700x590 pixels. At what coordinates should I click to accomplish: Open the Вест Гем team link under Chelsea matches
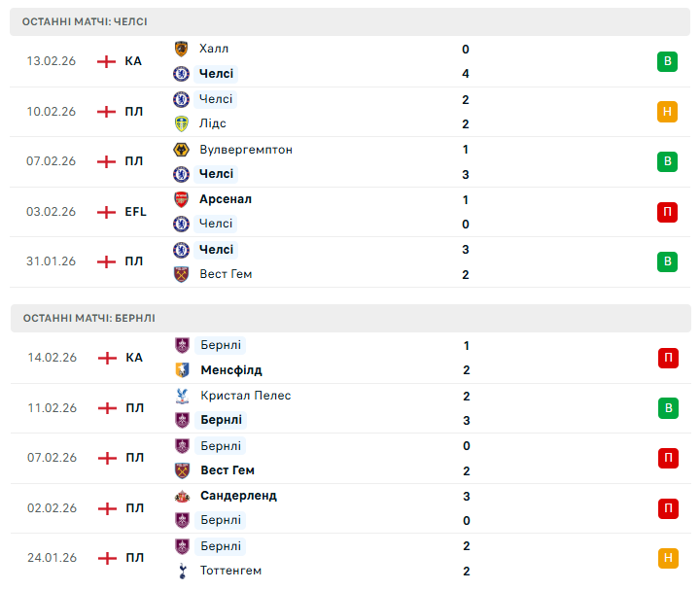[226, 274]
